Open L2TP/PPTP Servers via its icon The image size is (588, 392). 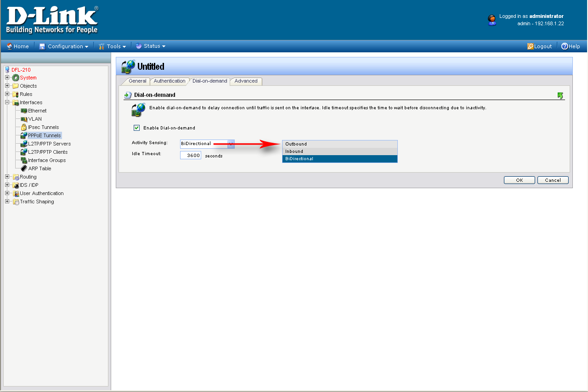(x=24, y=144)
